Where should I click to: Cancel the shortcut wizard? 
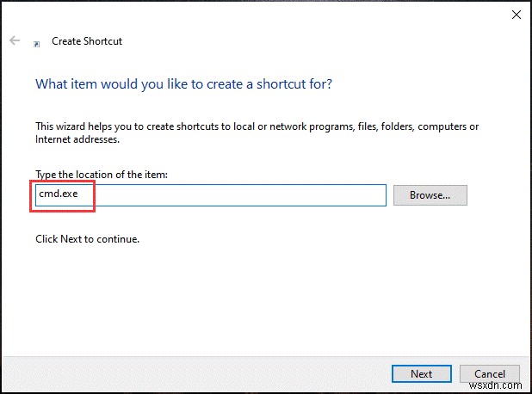coord(490,373)
